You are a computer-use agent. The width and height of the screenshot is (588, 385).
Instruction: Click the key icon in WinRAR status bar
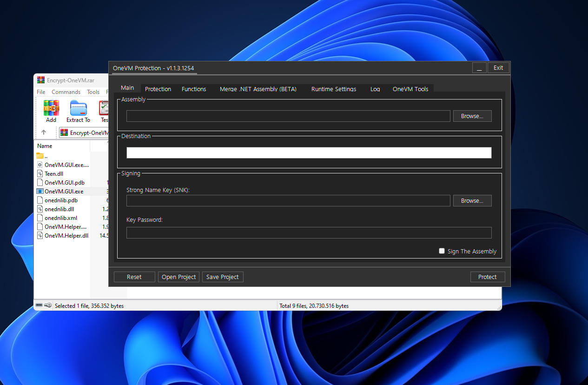point(48,305)
